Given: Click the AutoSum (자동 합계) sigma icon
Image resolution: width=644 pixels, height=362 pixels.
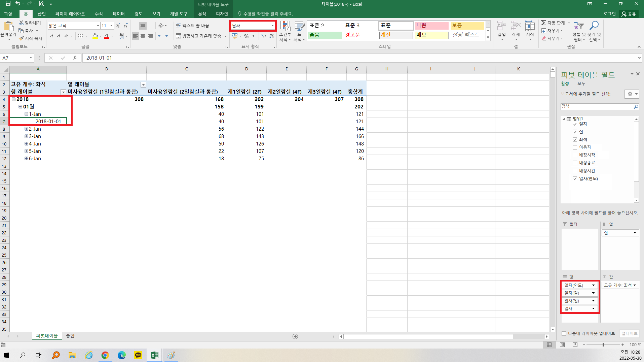Looking at the screenshot, I should coord(543,23).
